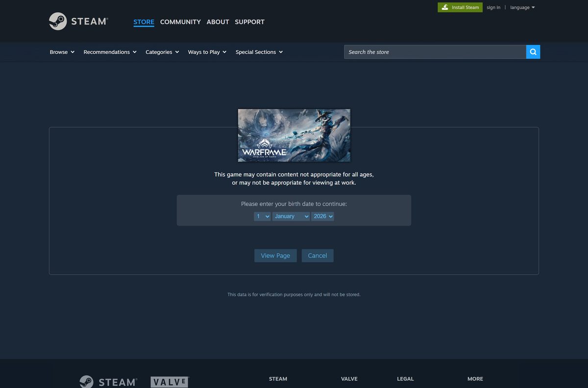Click the LEGAL heading in the footer
This screenshot has width=588, height=388.
point(405,379)
